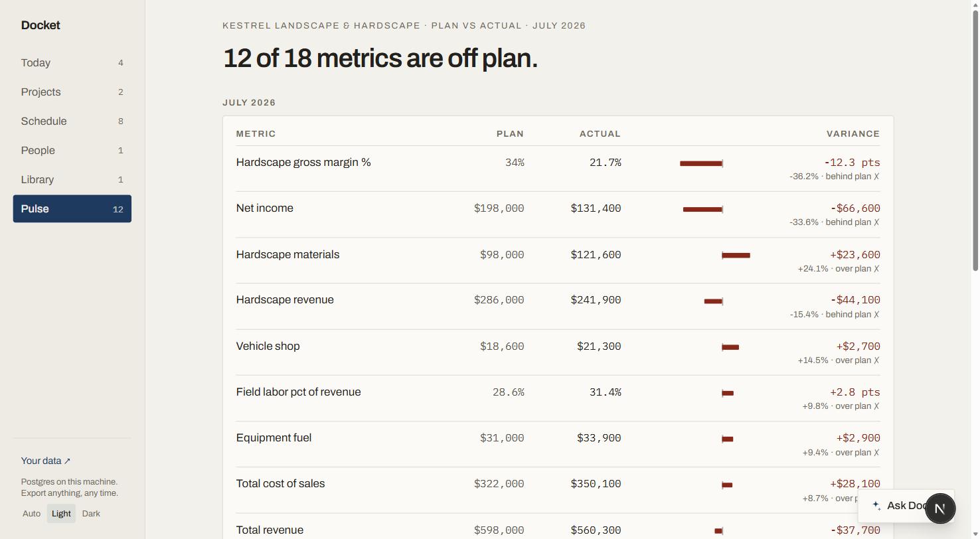
Task: Click the PLAN column header
Action: pyautogui.click(x=510, y=134)
